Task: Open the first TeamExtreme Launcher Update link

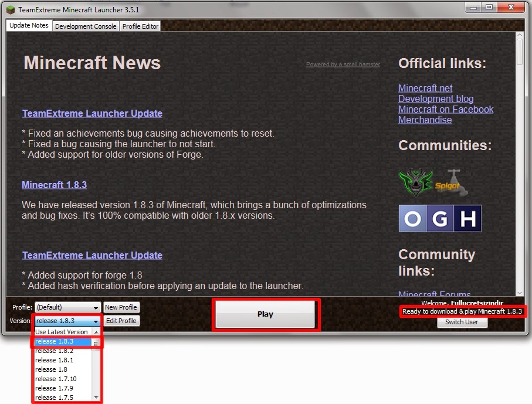Action: click(92, 113)
